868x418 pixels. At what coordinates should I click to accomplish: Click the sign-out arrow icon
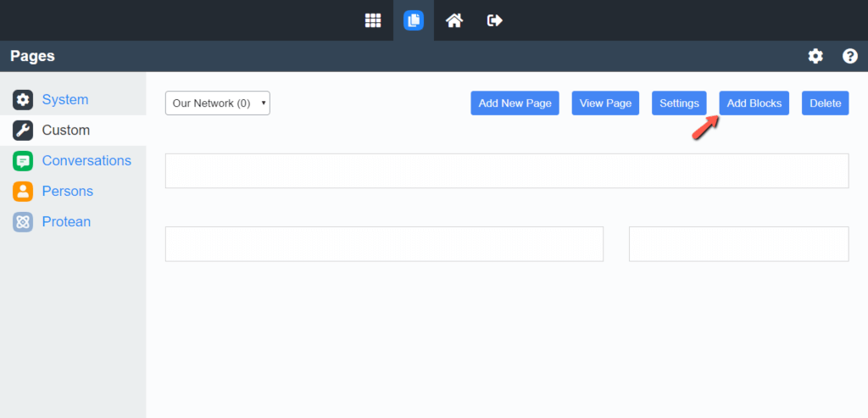[494, 20]
